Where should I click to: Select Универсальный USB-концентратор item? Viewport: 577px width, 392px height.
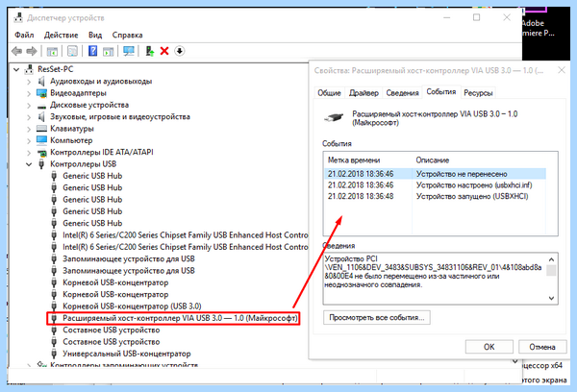point(127,354)
